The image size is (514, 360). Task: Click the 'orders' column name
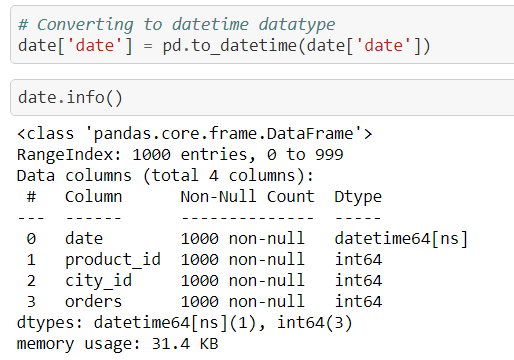[93, 302]
